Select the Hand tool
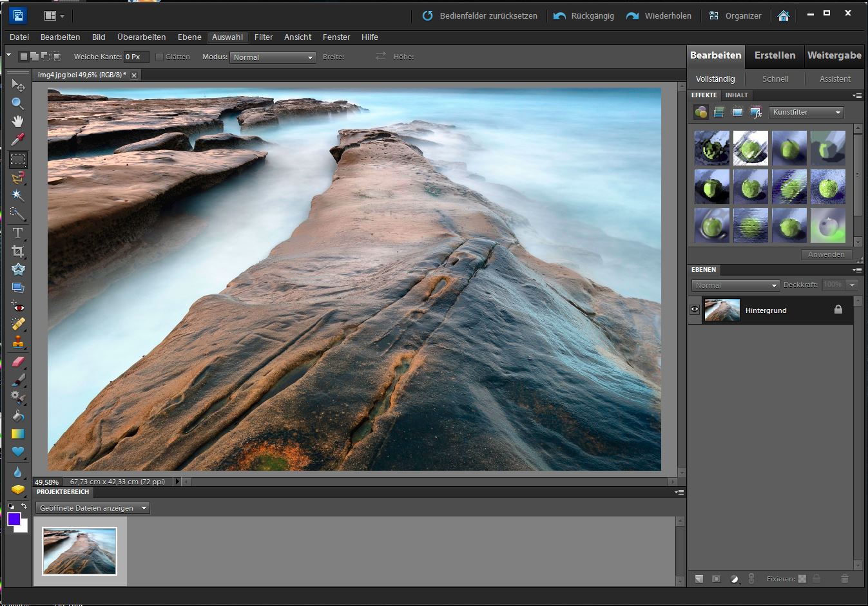The width and height of the screenshot is (868, 606). pos(17,121)
